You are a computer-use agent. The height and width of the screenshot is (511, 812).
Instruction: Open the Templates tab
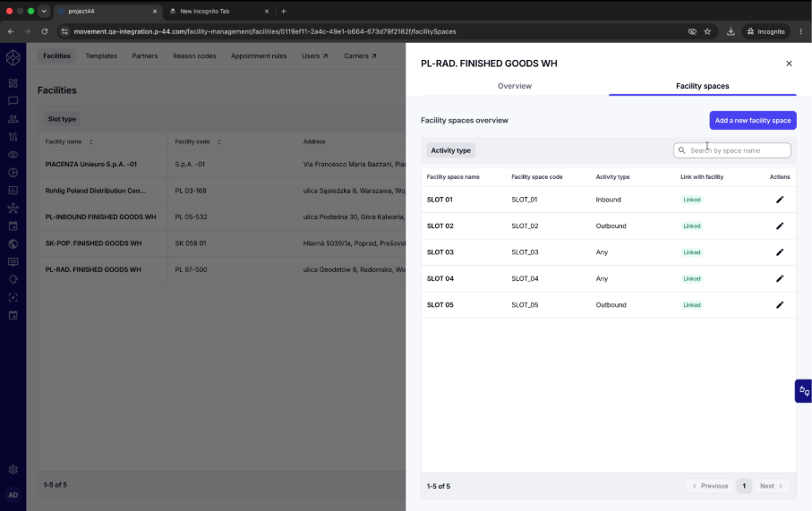pyautogui.click(x=101, y=55)
